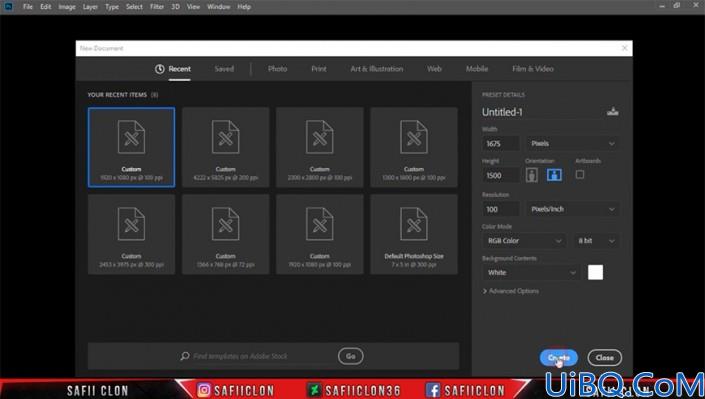
Task: Restore the Photoshop window using title bar button
Action: click(x=677, y=5)
